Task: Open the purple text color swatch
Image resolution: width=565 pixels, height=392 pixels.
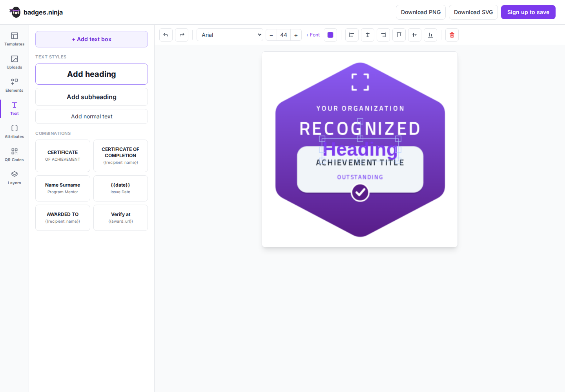Action: point(330,35)
